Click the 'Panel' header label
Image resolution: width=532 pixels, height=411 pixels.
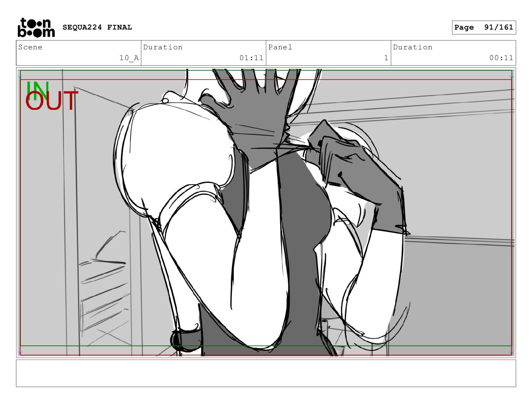(280, 47)
